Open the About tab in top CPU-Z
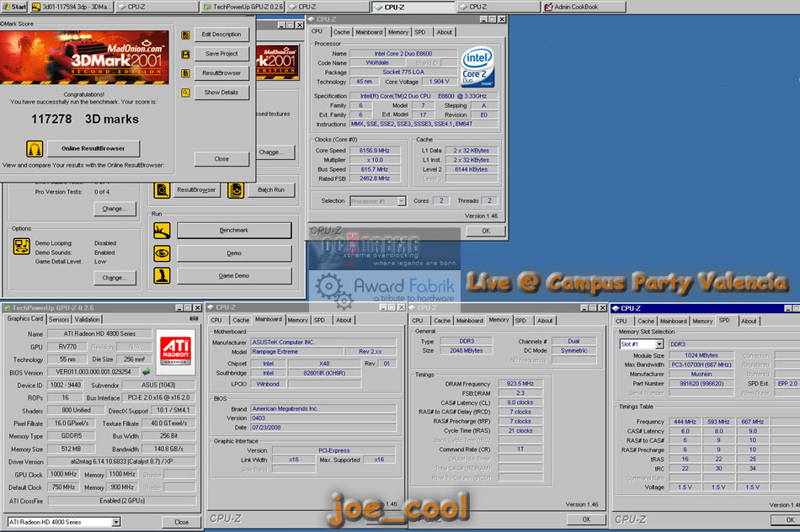Image resolution: width=800 pixels, height=532 pixels. [x=444, y=32]
